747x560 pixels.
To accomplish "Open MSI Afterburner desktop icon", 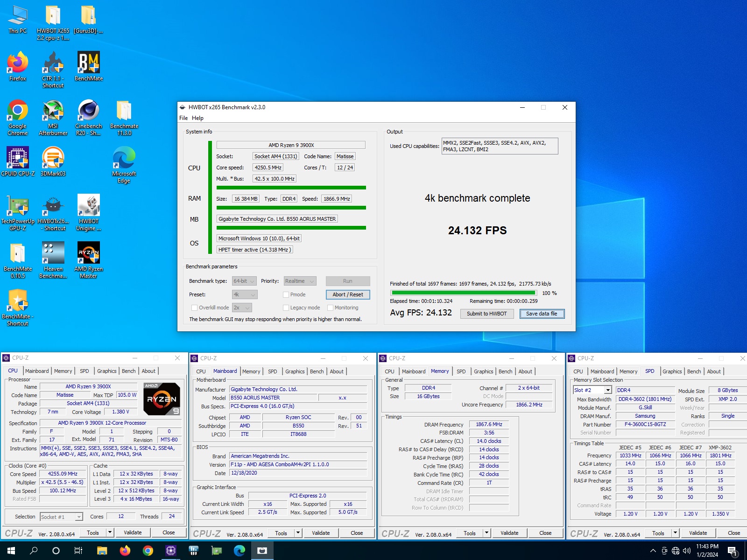I will (x=53, y=118).
